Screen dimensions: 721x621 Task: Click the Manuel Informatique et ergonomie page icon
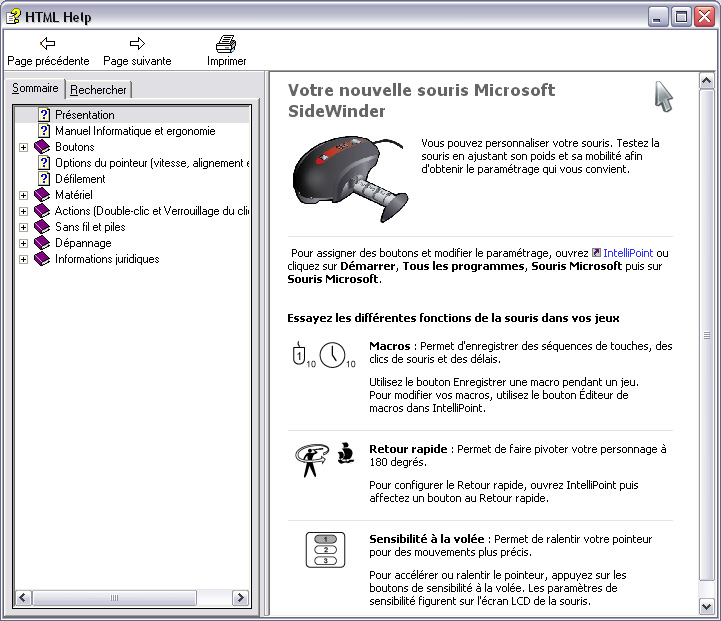pyautogui.click(x=44, y=131)
